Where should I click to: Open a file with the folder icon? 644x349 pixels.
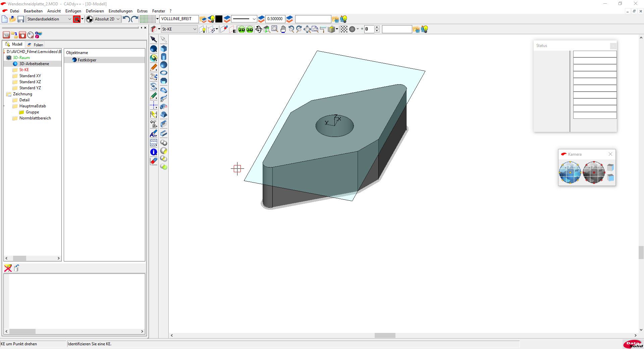[13, 19]
